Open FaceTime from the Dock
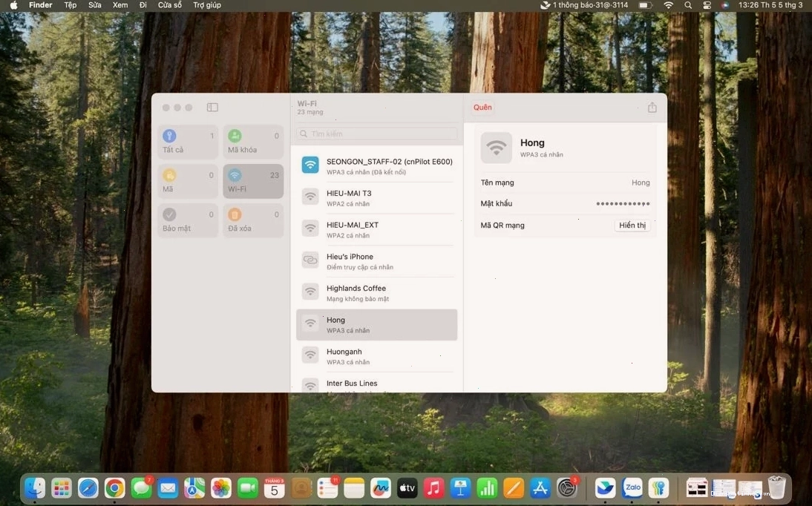Image resolution: width=812 pixels, height=506 pixels. coord(248,488)
